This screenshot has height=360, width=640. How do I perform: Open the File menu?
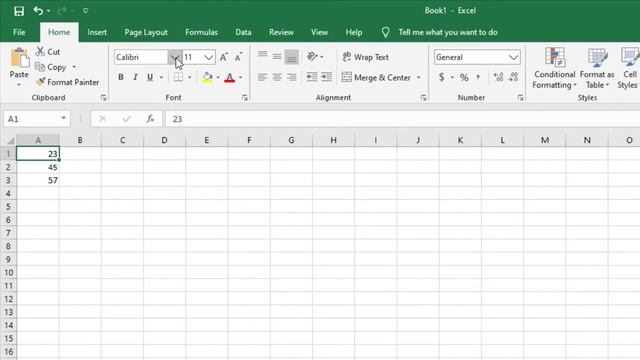(19, 32)
